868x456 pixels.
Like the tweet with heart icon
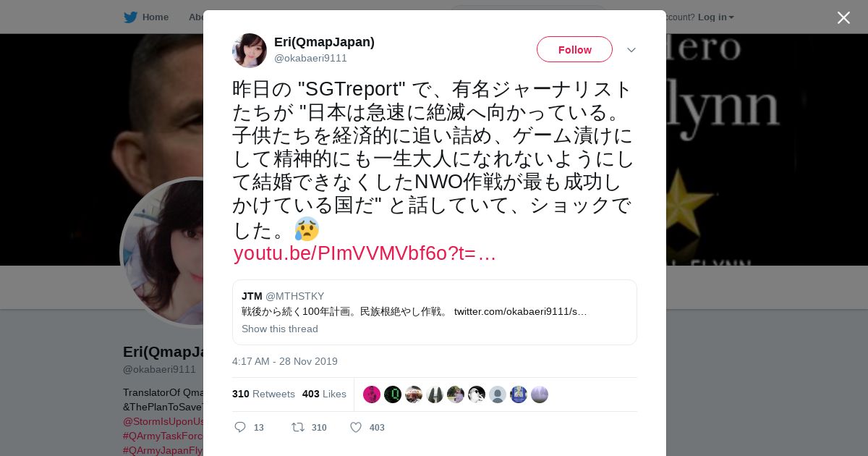pyautogui.click(x=356, y=427)
